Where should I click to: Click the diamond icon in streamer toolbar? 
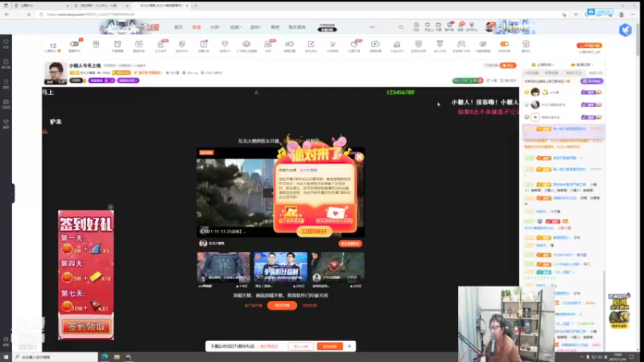pyautogui.click(x=225, y=44)
